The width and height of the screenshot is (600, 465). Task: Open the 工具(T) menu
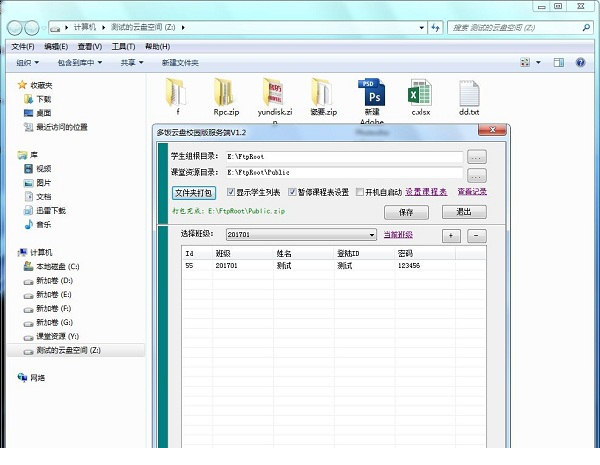pos(123,47)
